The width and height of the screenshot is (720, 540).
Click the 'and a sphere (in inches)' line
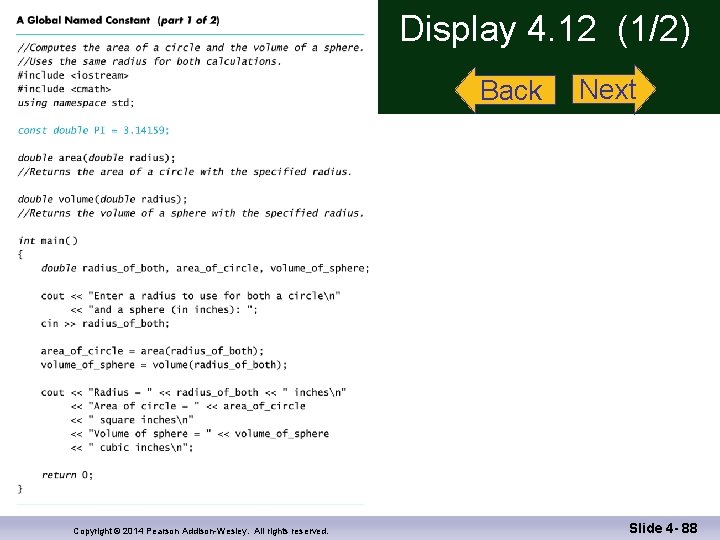click(164, 309)
